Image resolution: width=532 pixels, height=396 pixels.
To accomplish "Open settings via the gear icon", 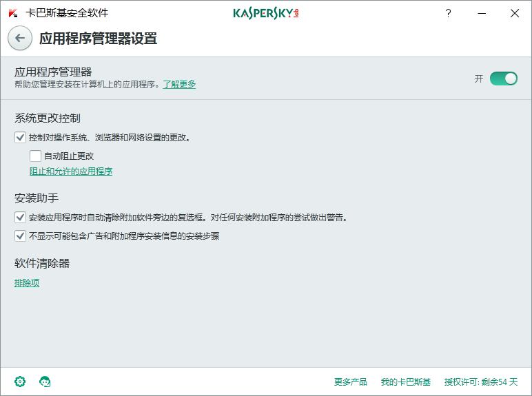I will [x=20, y=382].
